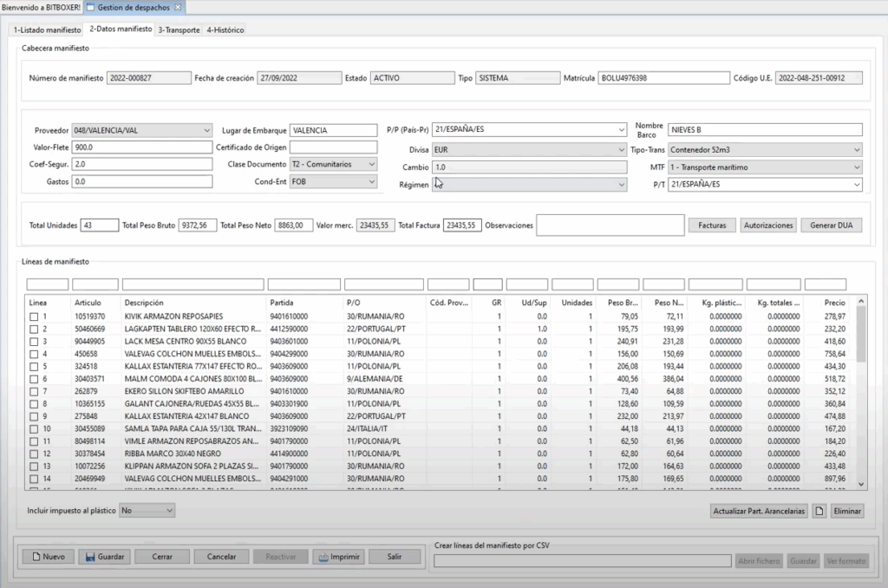
Task: Click the blank document icon beside Eliminar
Action: [818, 512]
